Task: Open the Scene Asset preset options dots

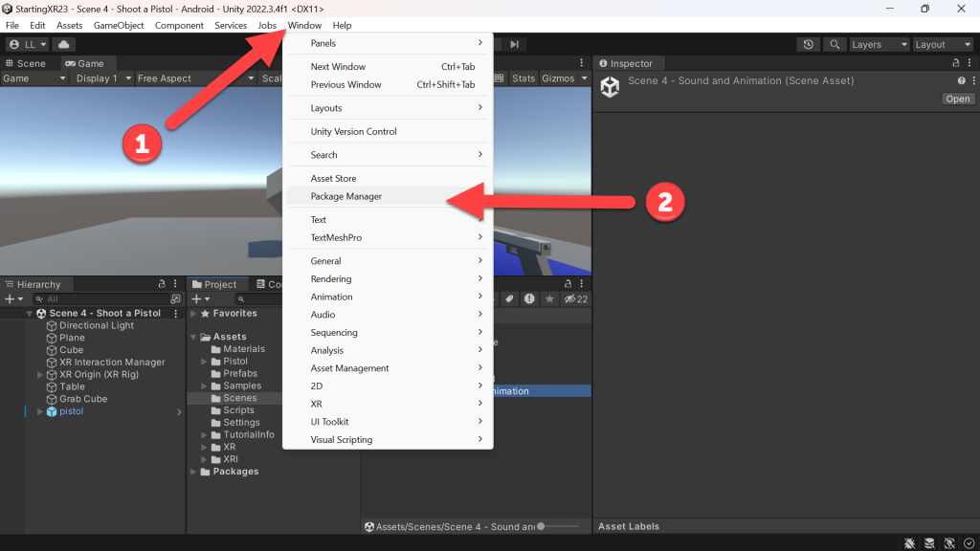Action: (973, 80)
